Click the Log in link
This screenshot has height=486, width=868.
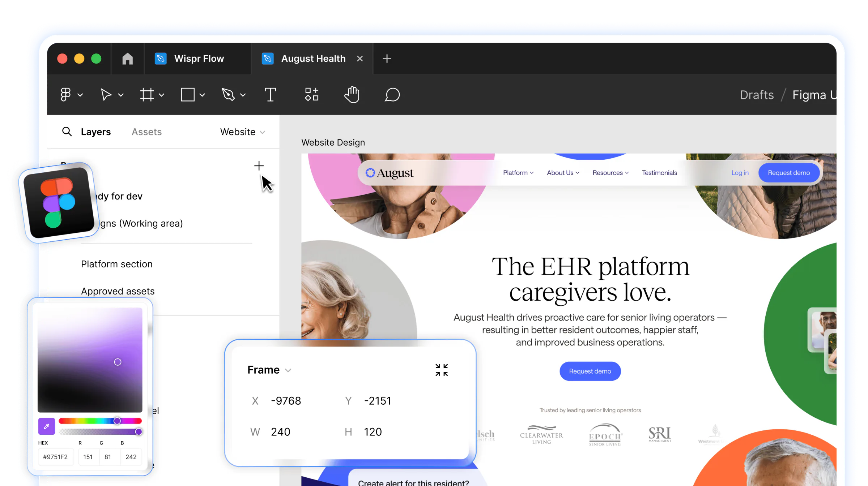740,173
